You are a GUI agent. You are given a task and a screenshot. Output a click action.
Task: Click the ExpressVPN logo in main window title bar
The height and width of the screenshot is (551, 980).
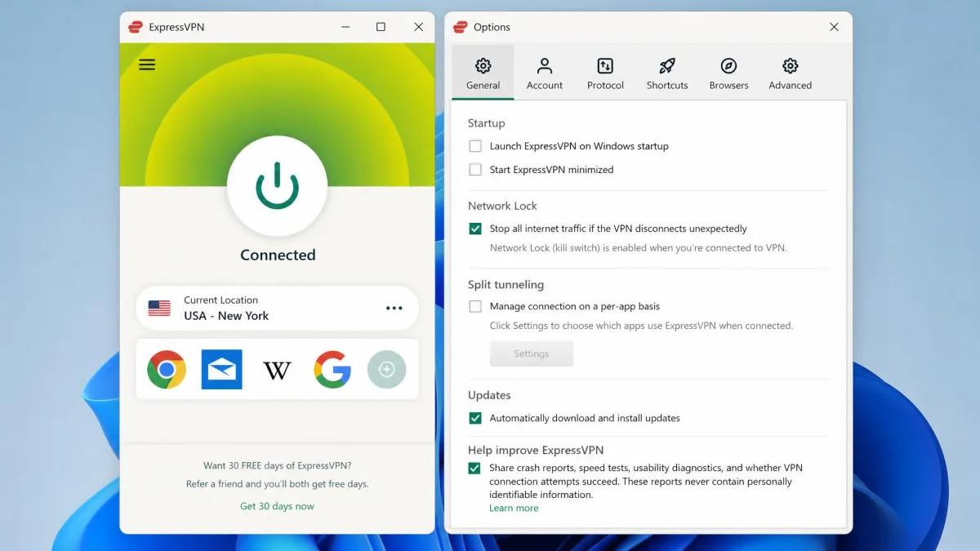[x=136, y=27]
